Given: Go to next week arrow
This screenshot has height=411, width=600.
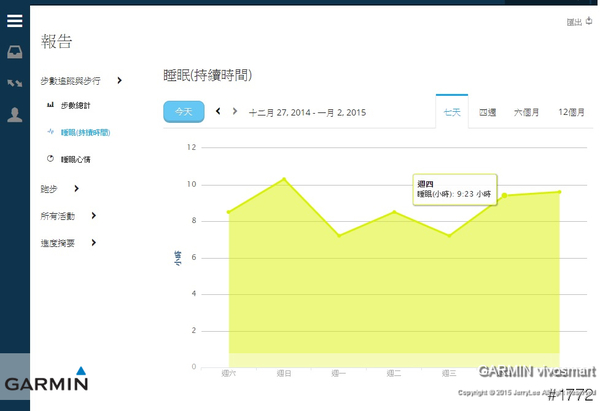Looking at the screenshot, I should [x=235, y=111].
